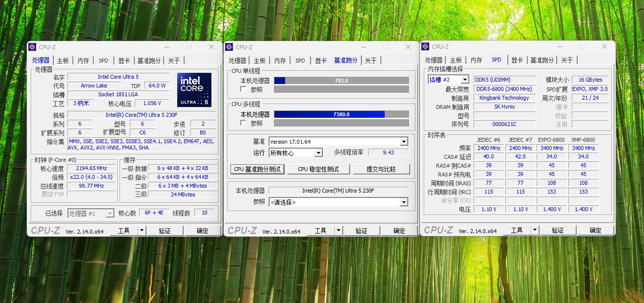Switch to 处理器 tab in middle window
The width and height of the screenshot is (644, 303).
(238, 61)
